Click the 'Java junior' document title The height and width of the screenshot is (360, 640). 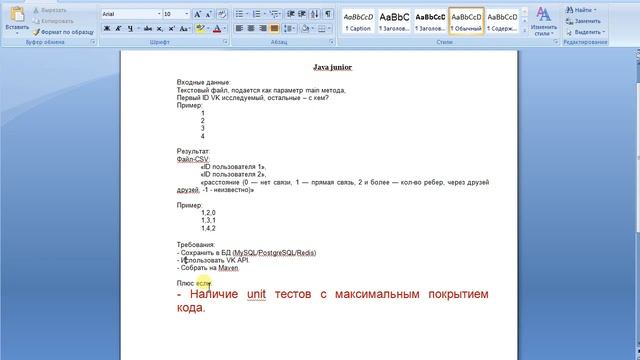click(x=332, y=67)
